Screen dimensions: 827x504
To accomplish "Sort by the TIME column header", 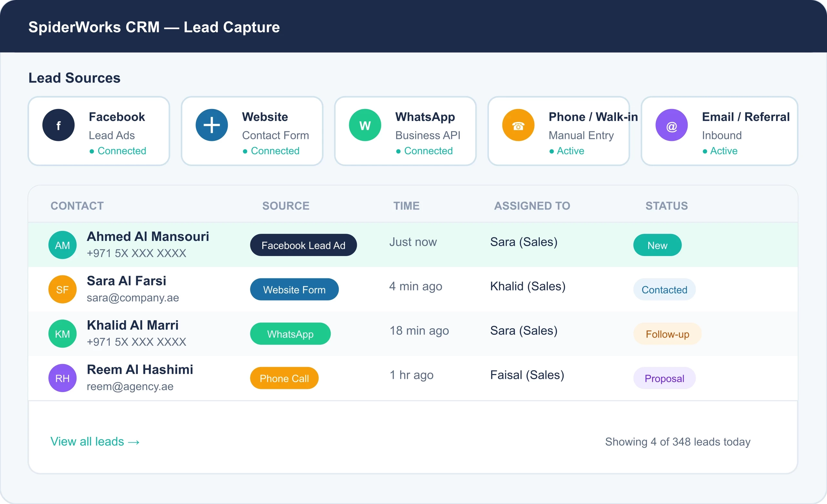I will 407,205.
